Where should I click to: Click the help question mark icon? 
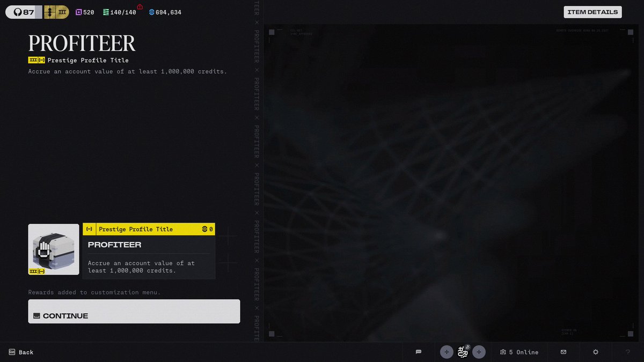[x=628, y=352]
